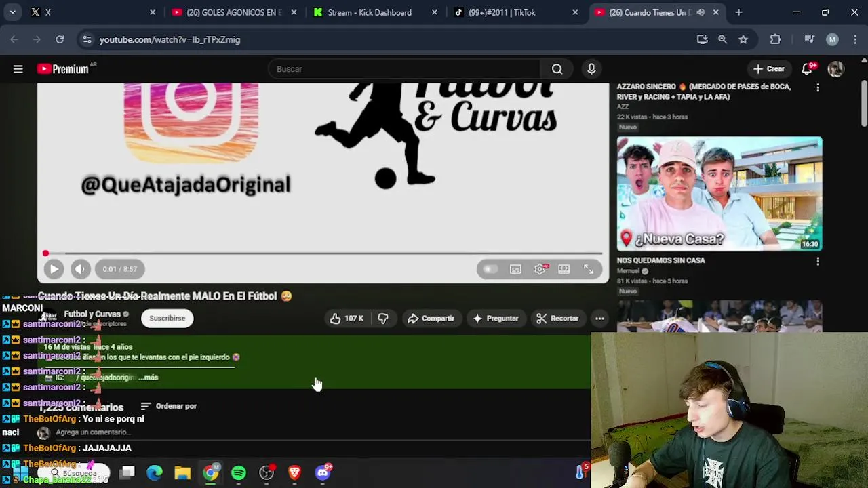The width and height of the screenshot is (868, 488).
Task: Open File Explorer from taskbar
Action: click(182, 472)
